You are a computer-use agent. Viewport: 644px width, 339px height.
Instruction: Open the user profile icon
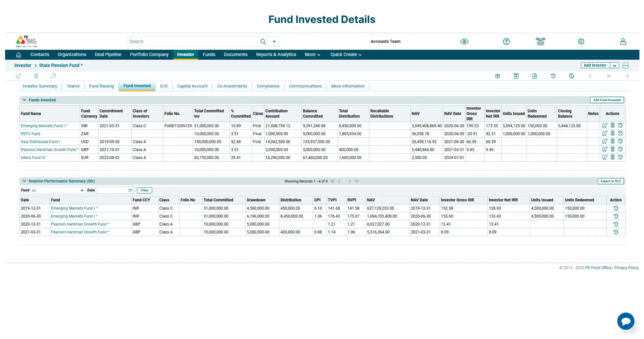coord(623,41)
